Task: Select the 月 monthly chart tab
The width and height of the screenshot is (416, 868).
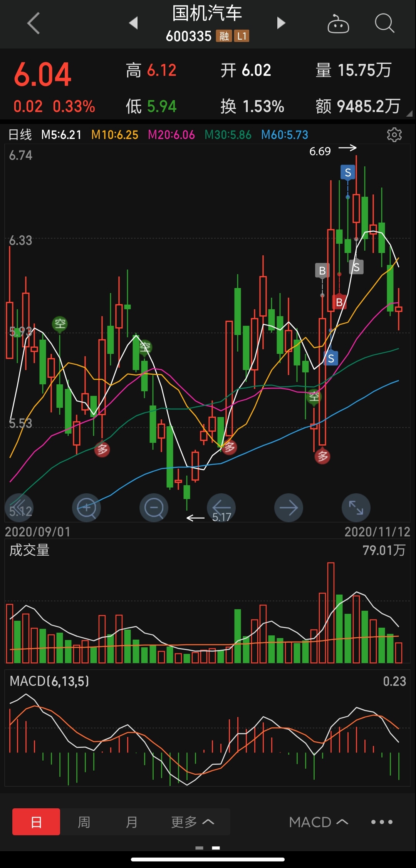Action: (x=131, y=822)
